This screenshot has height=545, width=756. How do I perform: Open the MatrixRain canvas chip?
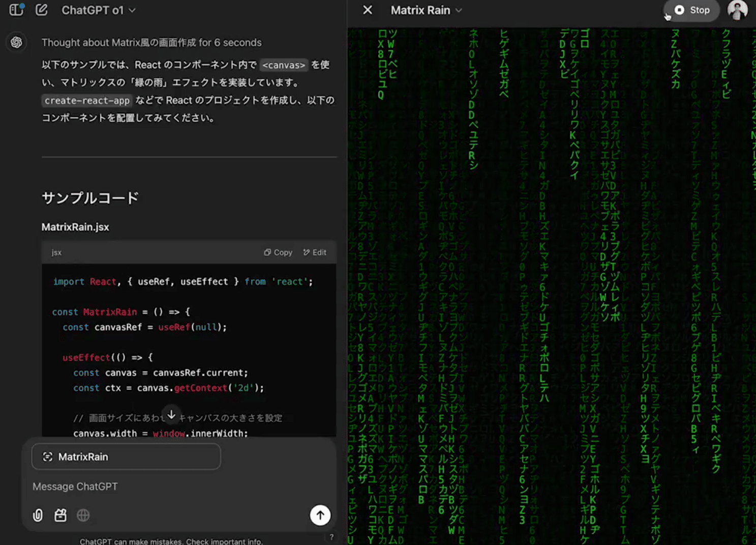pos(126,457)
